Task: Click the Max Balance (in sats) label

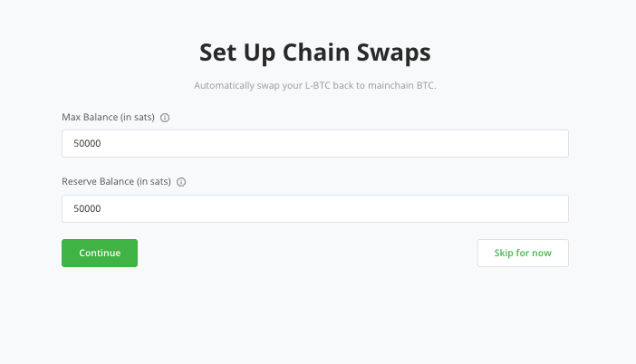Action: pos(109,117)
